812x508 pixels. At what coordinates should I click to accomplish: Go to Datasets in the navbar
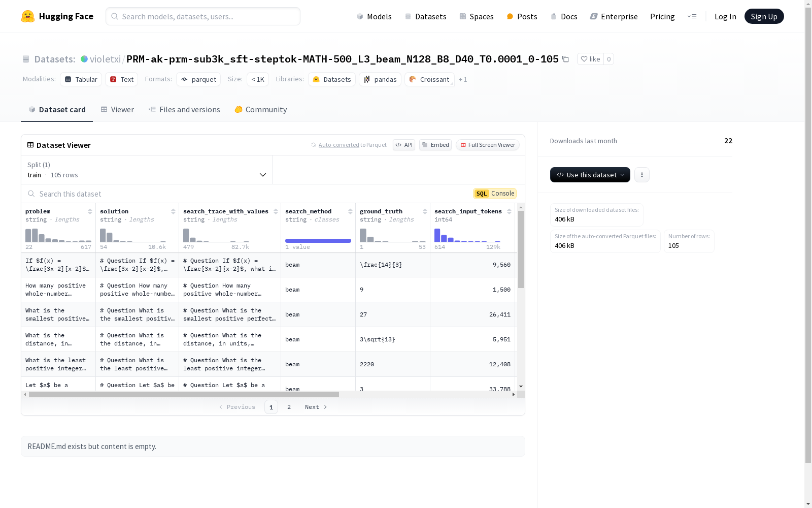[425, 16]
